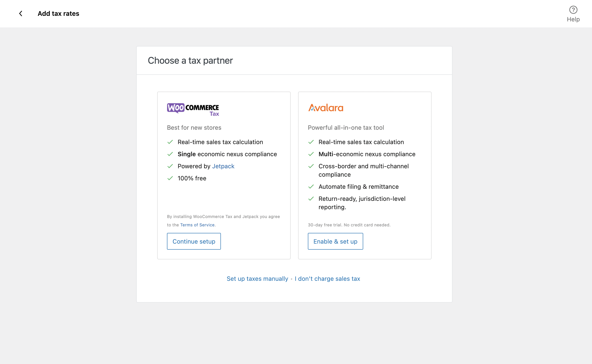
Task: Click the "Choose a tax partner" heading
Action: [x=190, y=60]
